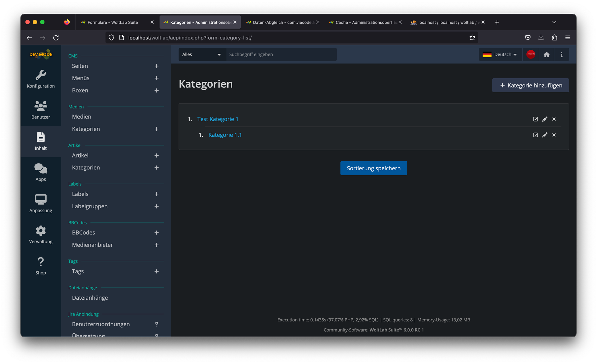Select the Labelgruppen menu entry
Image resolution: width=597 pixels, height=364 pixels.
pos(90,206)
